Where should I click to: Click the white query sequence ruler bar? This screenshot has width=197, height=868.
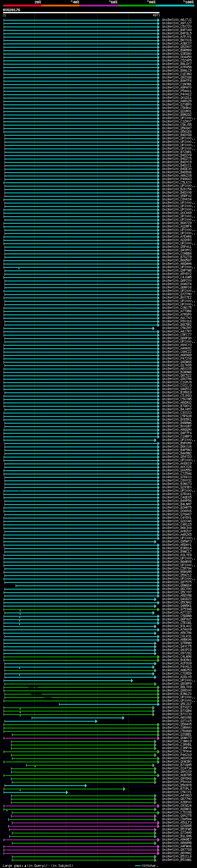[x=81, y=12]
